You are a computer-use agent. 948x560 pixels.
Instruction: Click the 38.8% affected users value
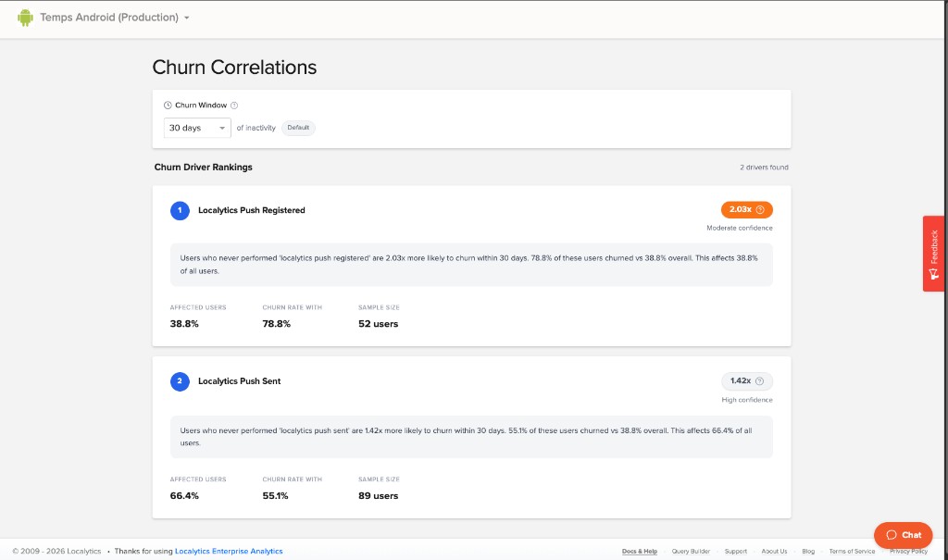[184, 324]
